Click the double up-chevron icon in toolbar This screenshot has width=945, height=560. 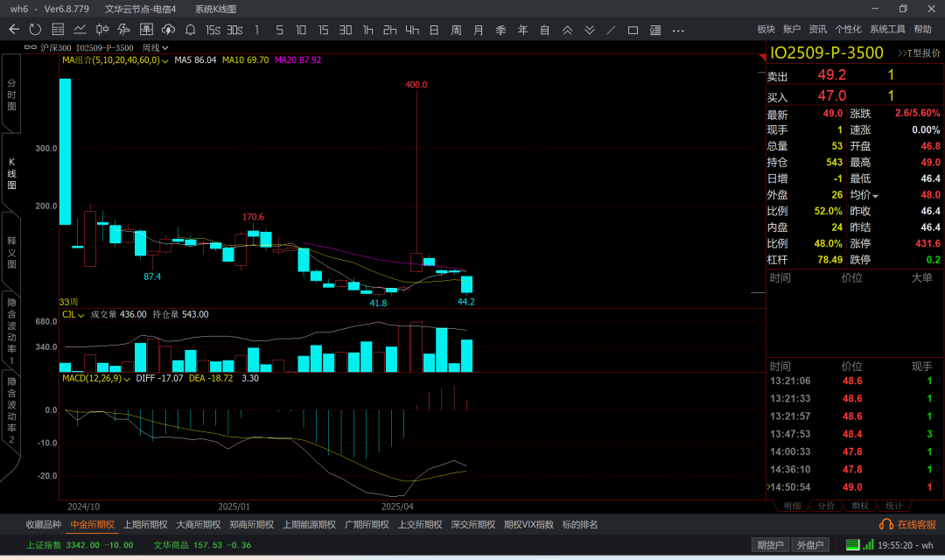[x=567, y=30]
